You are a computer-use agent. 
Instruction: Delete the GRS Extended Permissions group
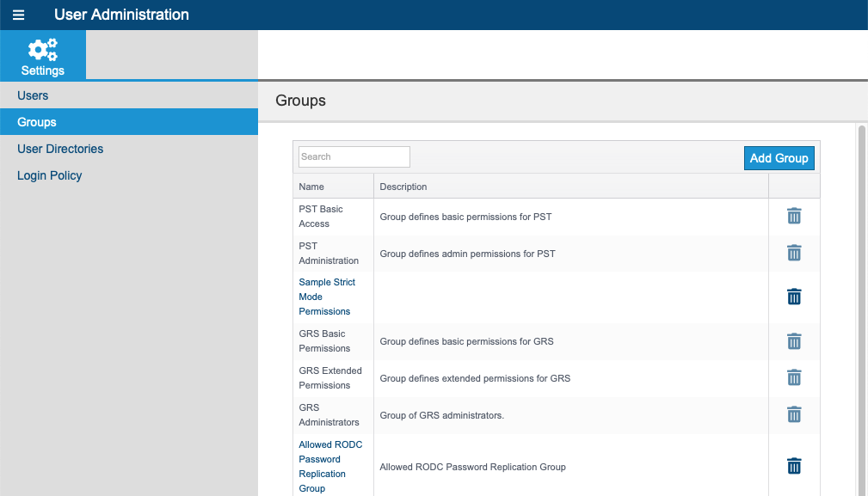pyautogui.click(x=794, y=377)
